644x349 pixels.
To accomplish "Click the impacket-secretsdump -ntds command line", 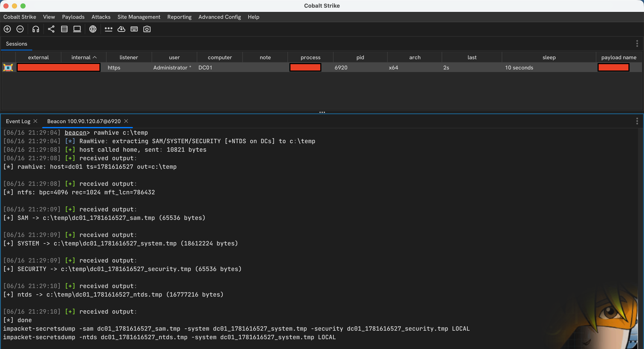I will (169, 337).
